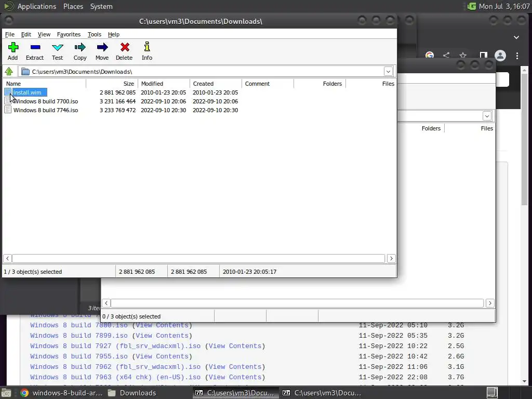Screen dimensions: 532x399
Task: Click folder icon in the address bar
Action: coord(25,72)
